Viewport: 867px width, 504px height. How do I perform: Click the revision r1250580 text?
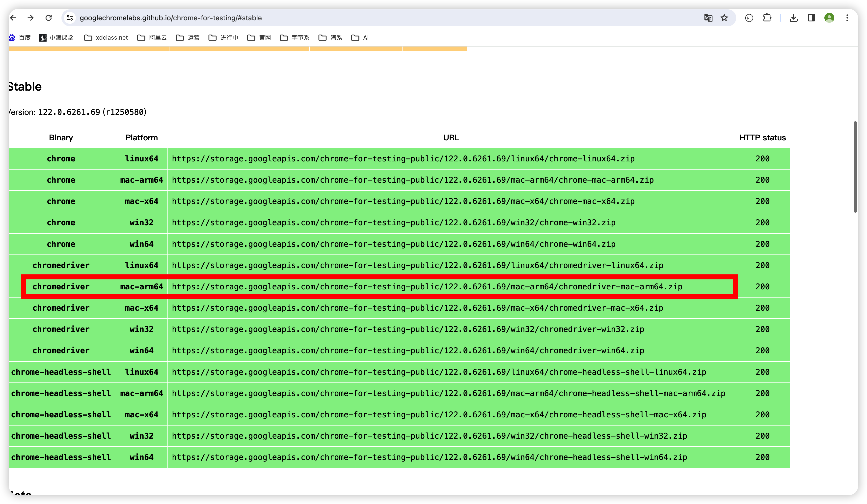pyautogui.click(x=125, y=112)
